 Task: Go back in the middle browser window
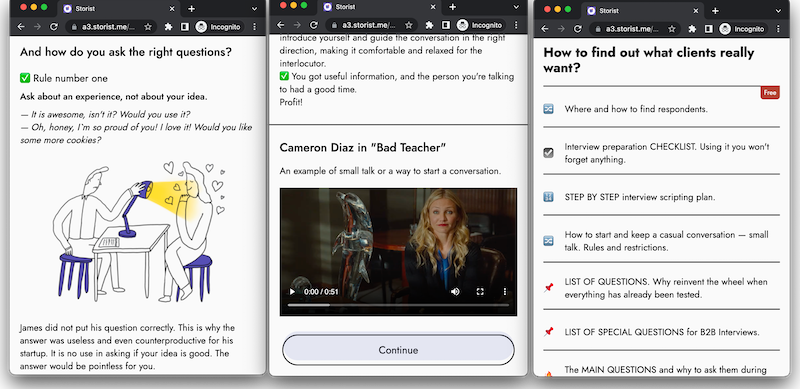tap(281, 25)
